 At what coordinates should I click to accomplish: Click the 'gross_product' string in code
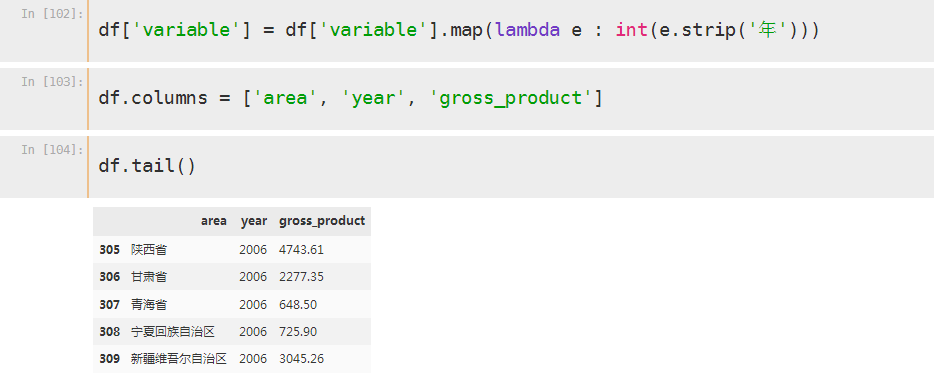pos(511,99)
